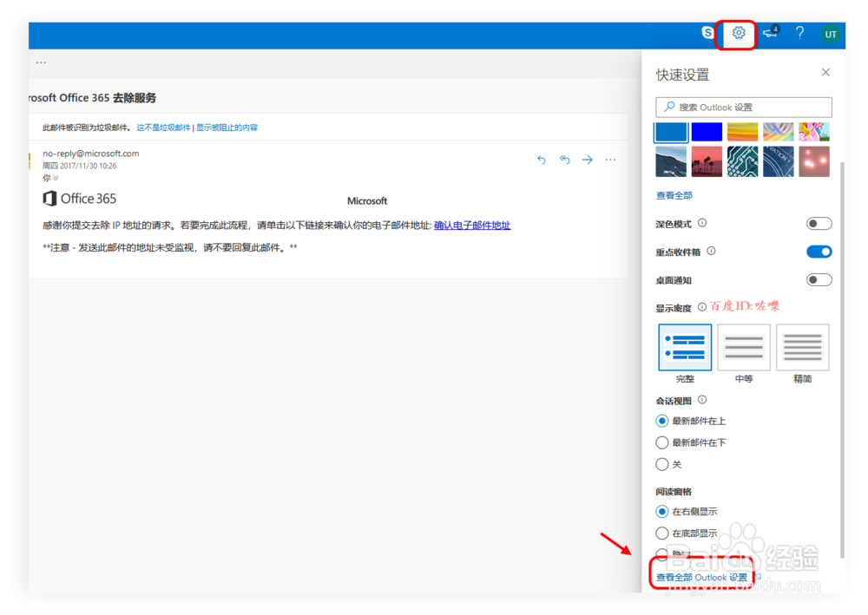This screenshot has height=615, width=868.
Task: Click the search Outlook settings field
Action: coord(744,108)
